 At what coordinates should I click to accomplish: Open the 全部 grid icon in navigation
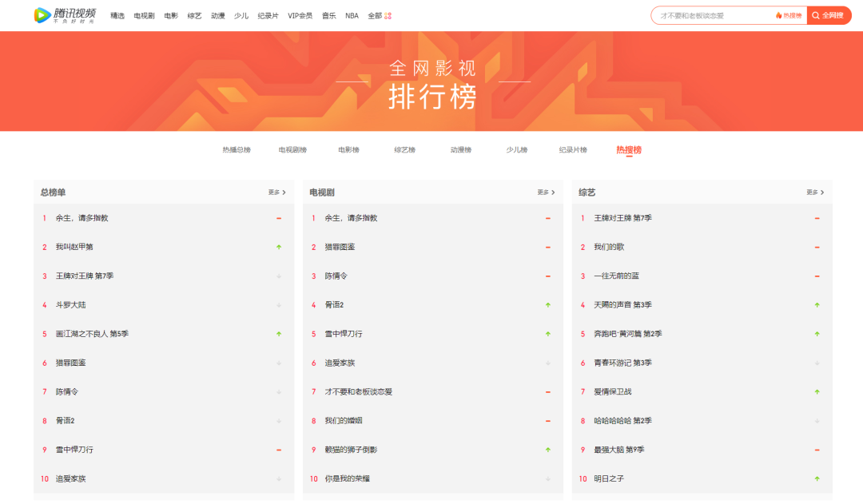(x=388, y=16)
